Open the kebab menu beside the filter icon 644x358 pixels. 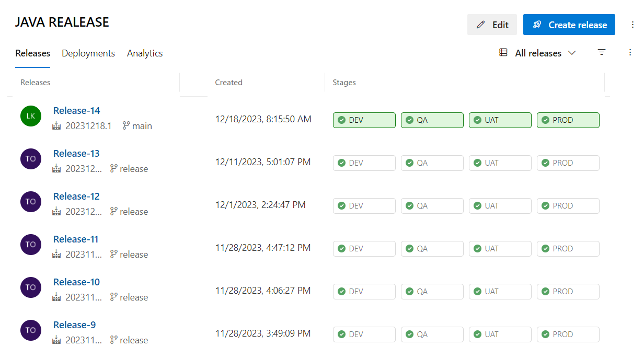630,52
